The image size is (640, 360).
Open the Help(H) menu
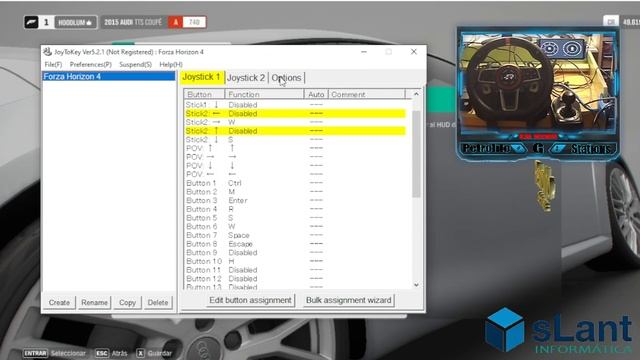171,64
